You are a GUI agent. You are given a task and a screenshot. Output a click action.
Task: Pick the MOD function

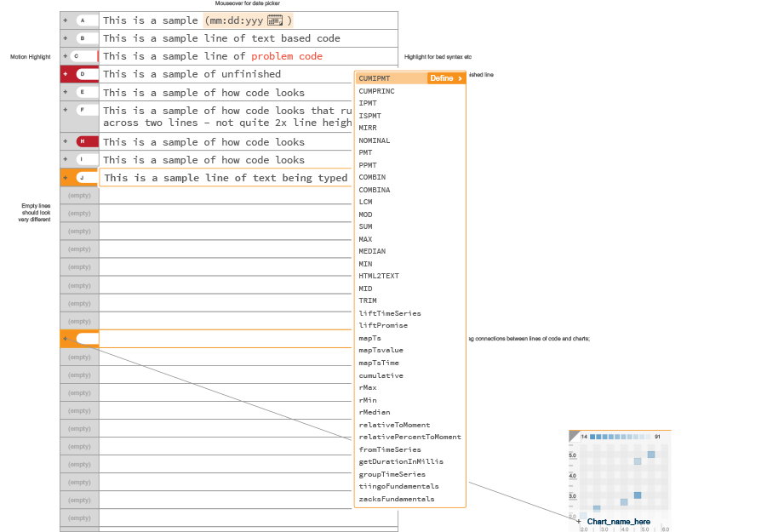point(365,215)
